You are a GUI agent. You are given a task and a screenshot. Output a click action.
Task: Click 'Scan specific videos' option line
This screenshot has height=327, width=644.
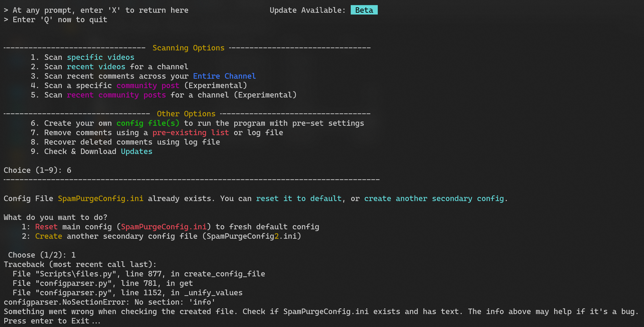click(x=83, y=57)
